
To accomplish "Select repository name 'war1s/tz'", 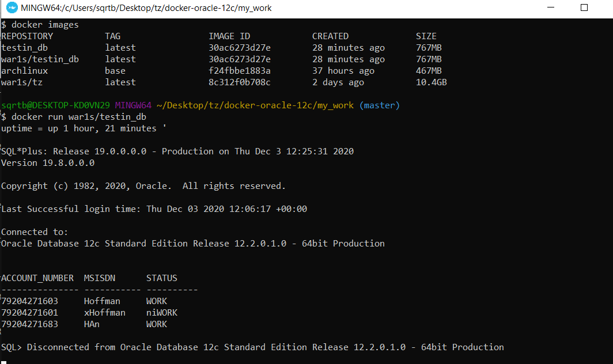I will pos(22,82).
